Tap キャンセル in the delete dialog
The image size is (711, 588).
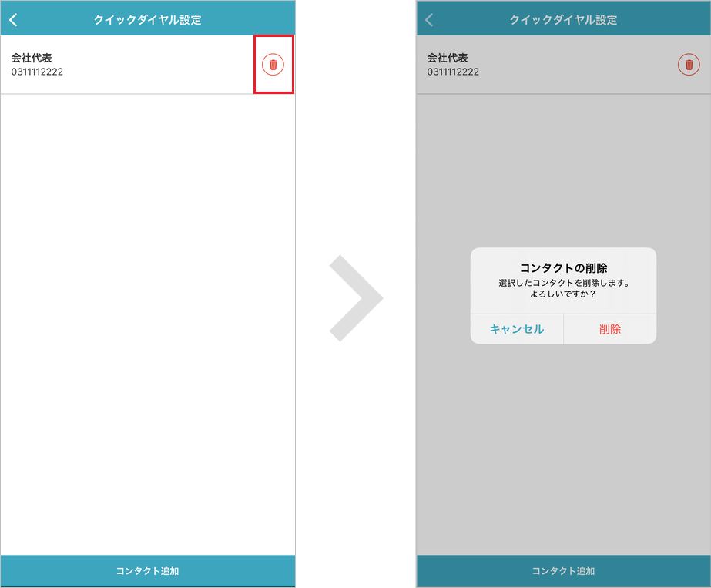pos(517,329)
